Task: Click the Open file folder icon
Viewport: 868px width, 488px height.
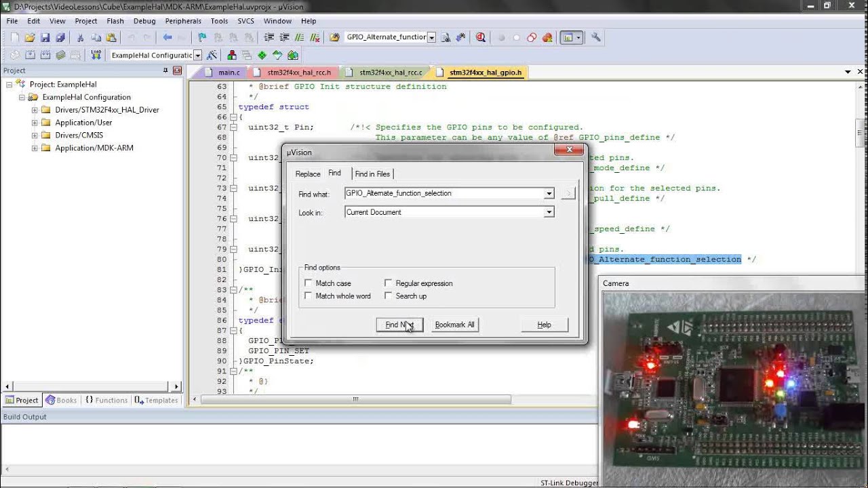Action: 30,38
